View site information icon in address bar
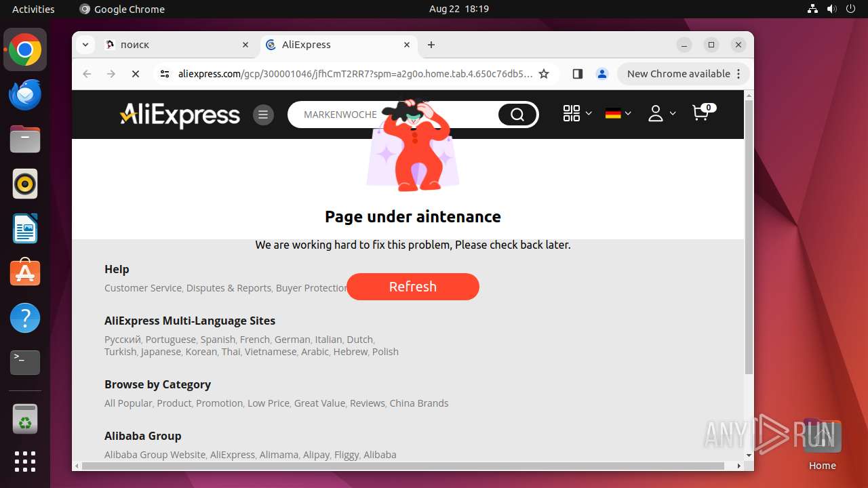Screen dimensions: 868x488 point(164,74)
